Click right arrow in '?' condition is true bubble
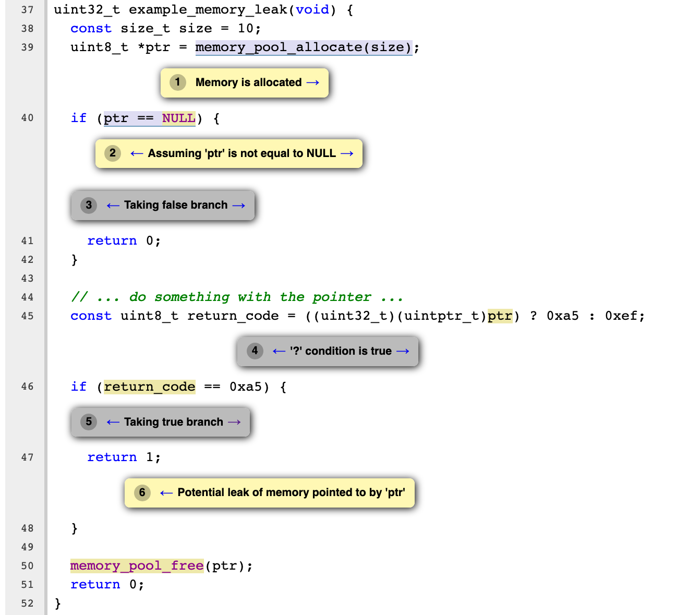 403,351
